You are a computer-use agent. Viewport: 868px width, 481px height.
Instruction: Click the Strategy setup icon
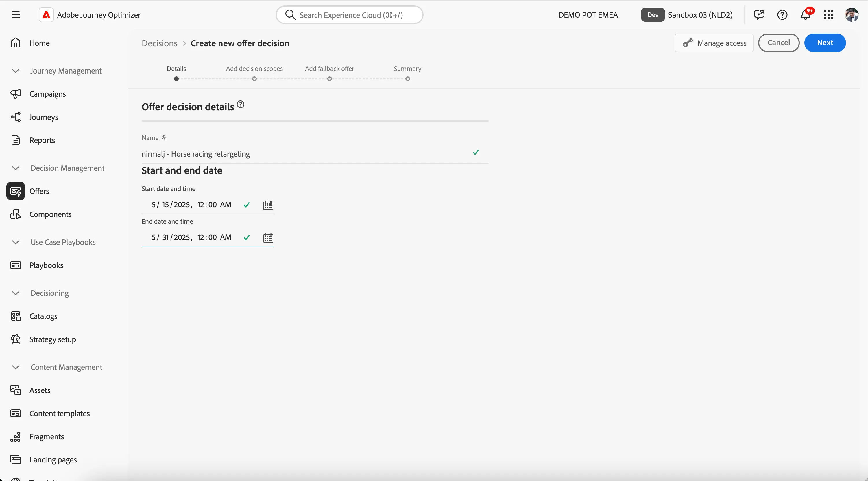16,339
